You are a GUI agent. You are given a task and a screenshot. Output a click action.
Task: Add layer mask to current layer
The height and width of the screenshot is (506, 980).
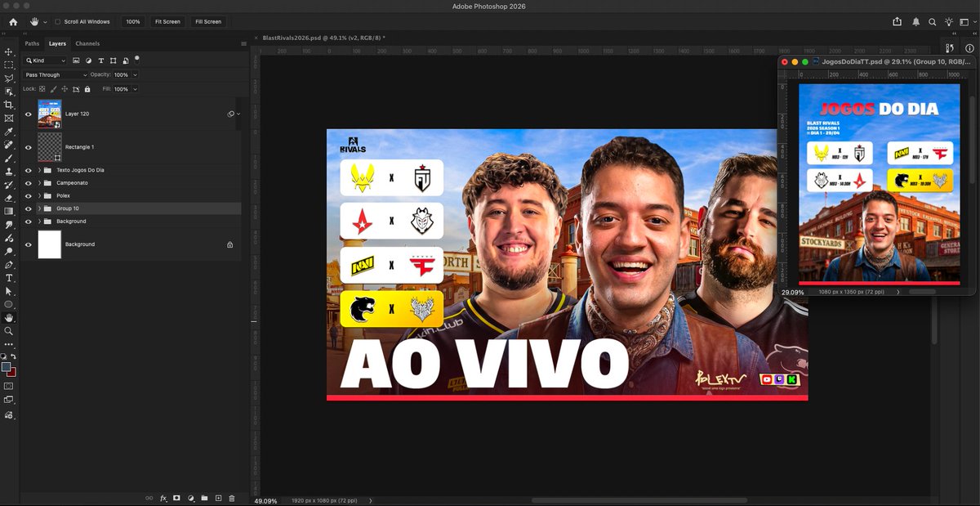(x=176, y=498)
